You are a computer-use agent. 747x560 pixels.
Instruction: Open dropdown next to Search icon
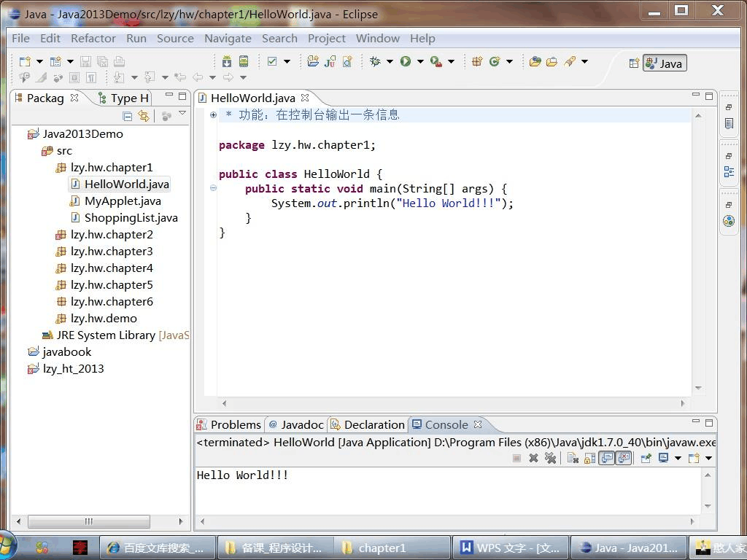pyautogui.click(x=584, y=61)
